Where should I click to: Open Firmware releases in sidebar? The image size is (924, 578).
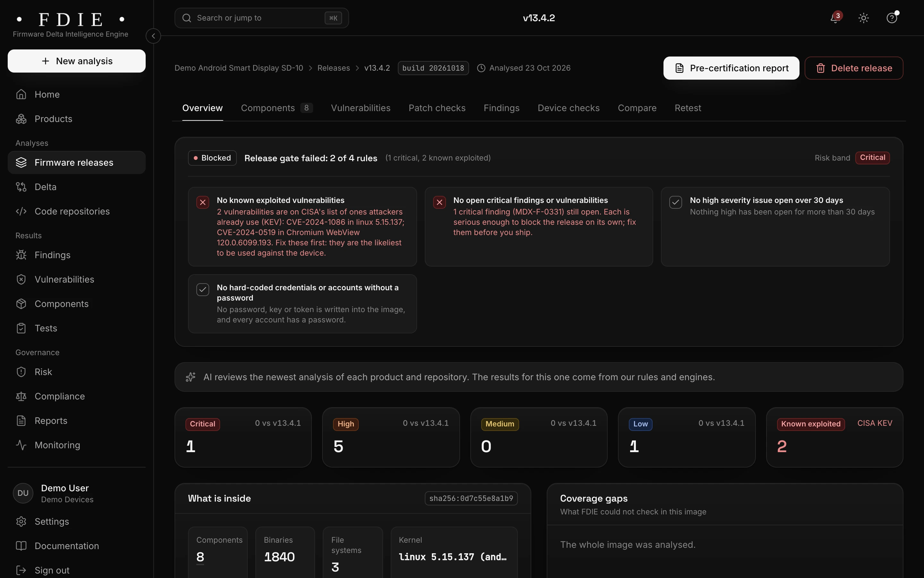[x=77, y=162]
